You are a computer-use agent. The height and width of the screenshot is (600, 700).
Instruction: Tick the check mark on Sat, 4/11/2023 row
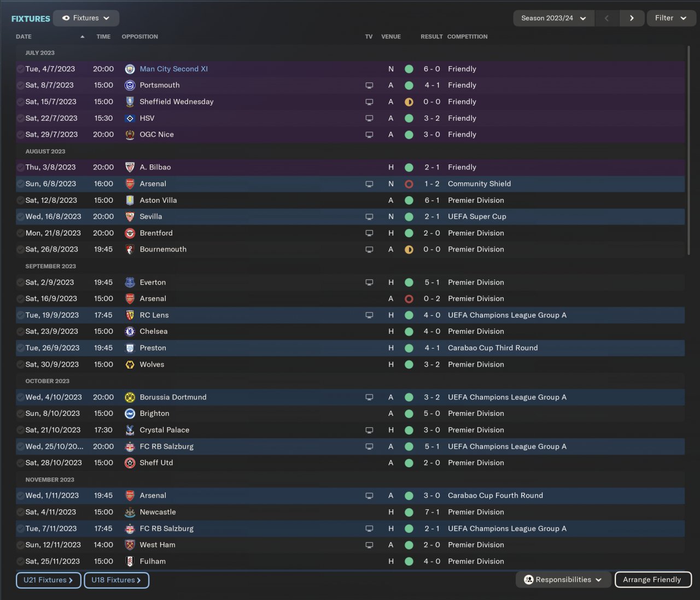pyautogui.click(x=20, y=512)
